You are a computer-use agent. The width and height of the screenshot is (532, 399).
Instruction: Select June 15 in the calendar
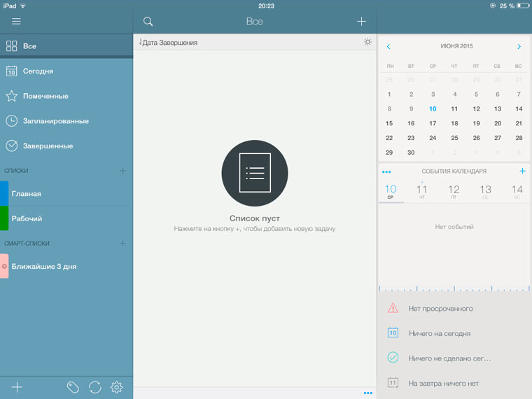click(x=389, y=123)
